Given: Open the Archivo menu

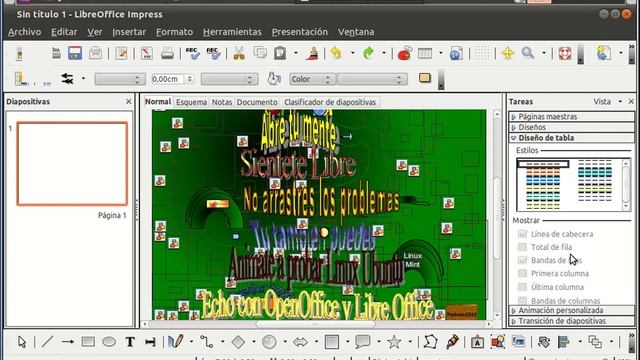Looking at the screenshot, I should pos(24,32).
